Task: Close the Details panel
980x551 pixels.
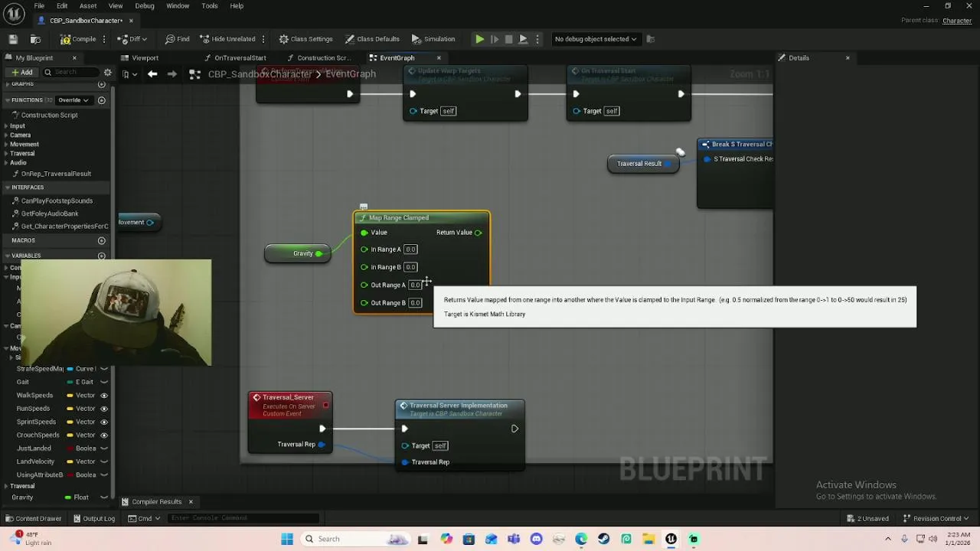Action: click(x=848, y=58)
